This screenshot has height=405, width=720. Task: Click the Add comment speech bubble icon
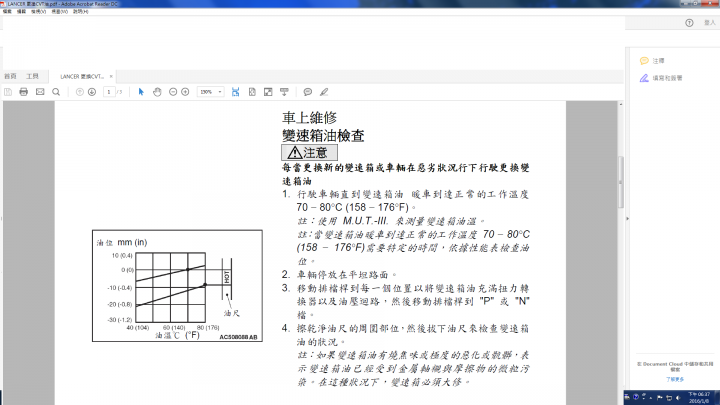308,92
